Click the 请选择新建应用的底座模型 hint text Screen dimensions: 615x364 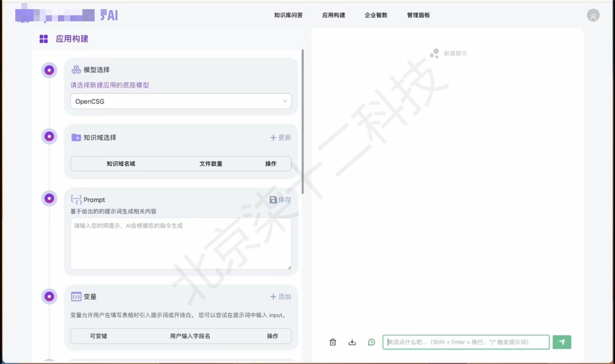click(110, 85)
